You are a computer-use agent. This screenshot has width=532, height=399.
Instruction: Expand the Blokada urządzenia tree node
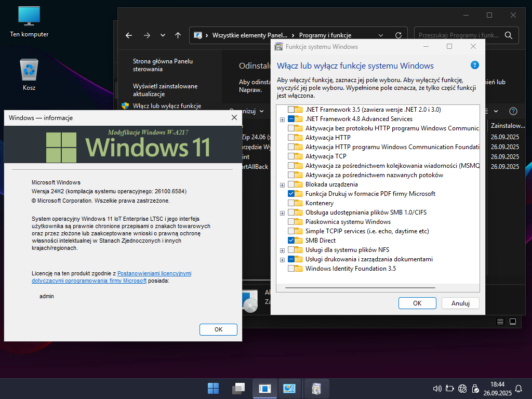pyautogui.click(x=282, y=184)
